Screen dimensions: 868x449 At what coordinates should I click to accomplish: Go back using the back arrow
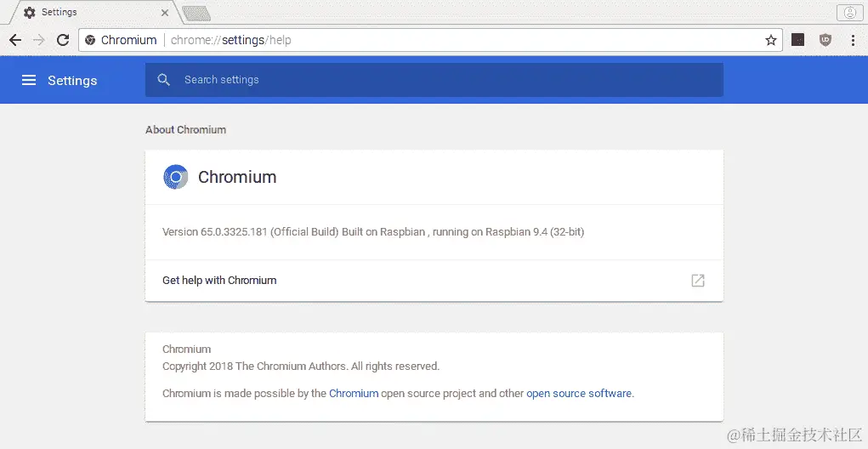15,40
